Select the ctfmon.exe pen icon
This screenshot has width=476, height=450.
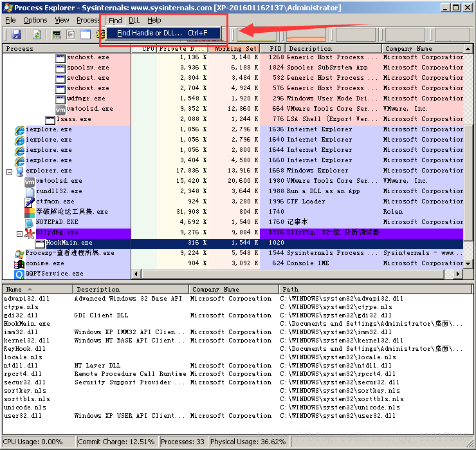tap(30, 202)
